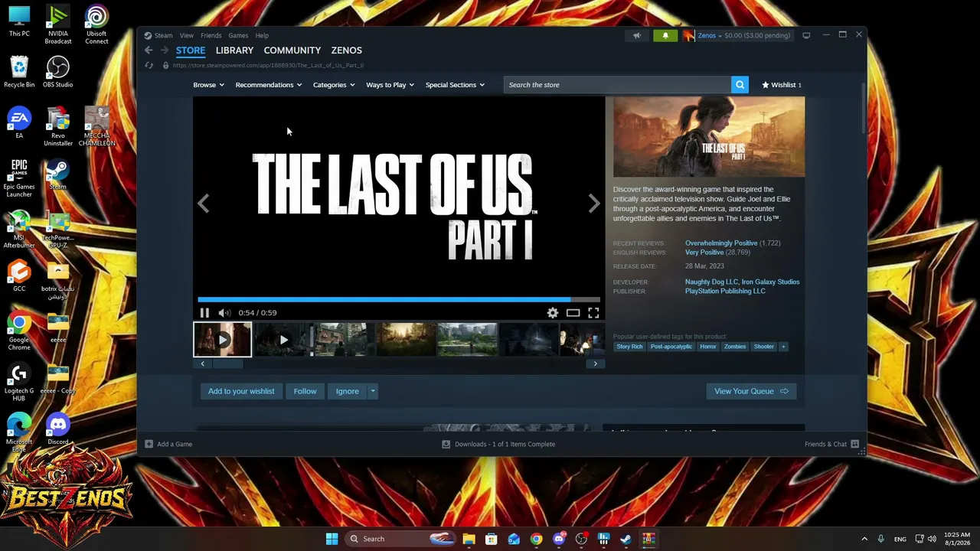Click the store search magnifier button
Viewport: 980px width, 551px height.
point(740,85)
